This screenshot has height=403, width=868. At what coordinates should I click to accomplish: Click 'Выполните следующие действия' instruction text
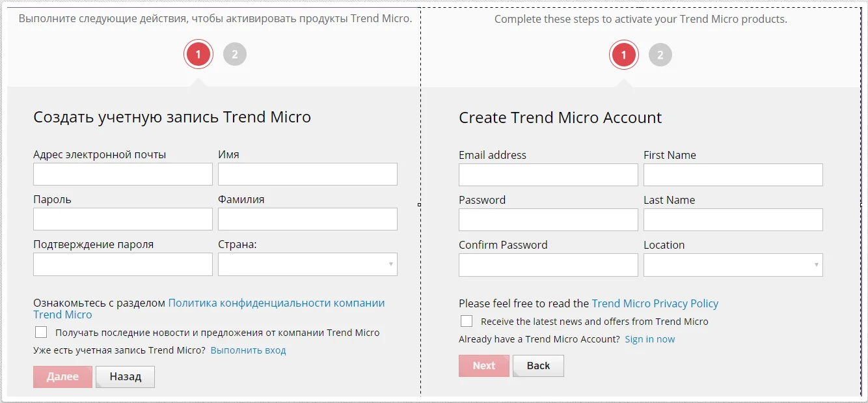[x=215, y=19]
